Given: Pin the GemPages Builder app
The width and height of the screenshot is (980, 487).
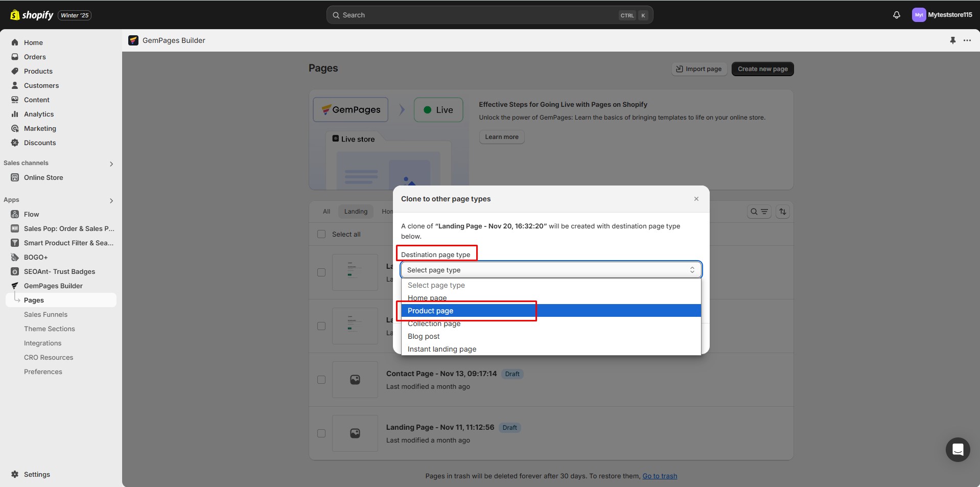Looking at the screenshot, I should [952, 40].
